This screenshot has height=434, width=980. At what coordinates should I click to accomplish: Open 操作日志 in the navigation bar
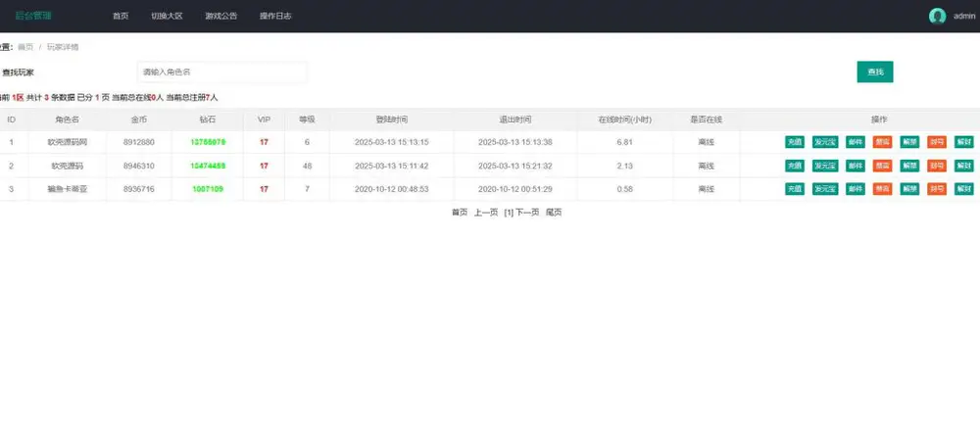[x=275, y=17]
